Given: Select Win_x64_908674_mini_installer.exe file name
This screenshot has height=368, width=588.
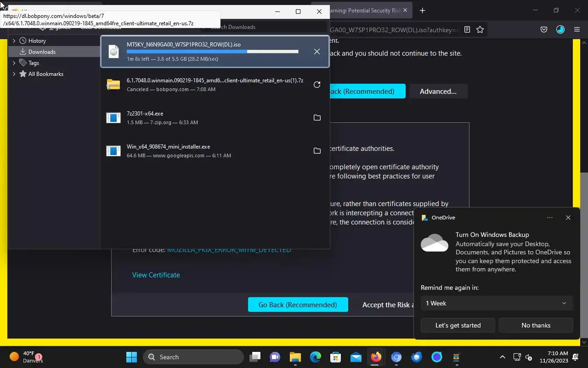Looking at the screenshot, I should pos(168,147).
